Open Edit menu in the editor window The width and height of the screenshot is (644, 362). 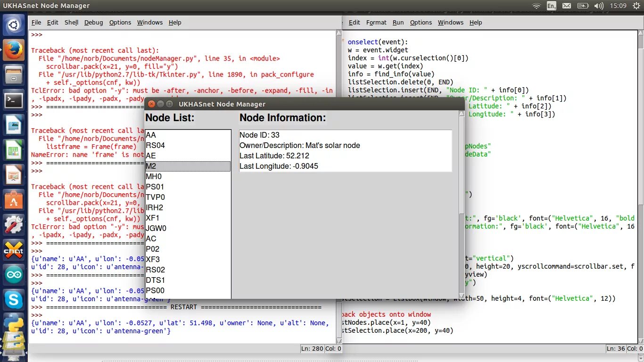tap(355, 22)
